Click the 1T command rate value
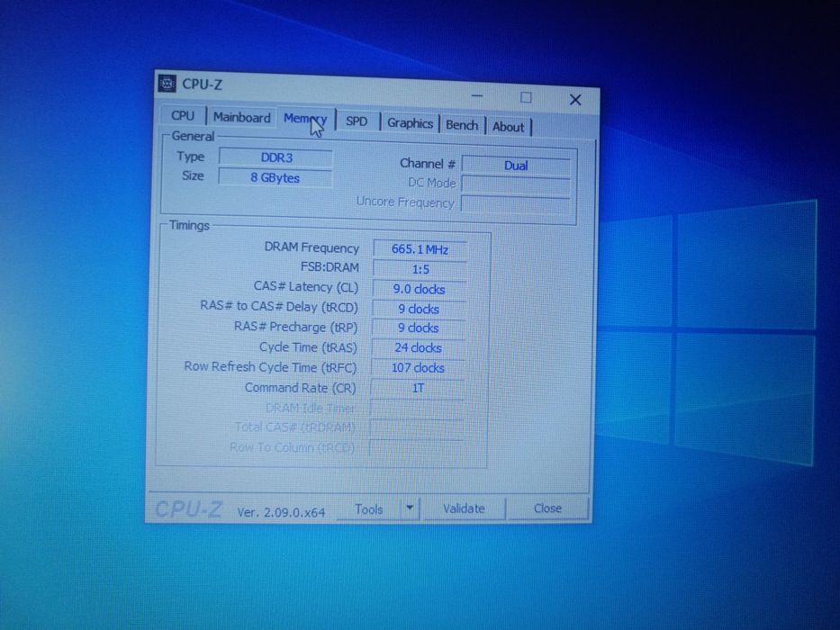The image size is (840, 630). (418, 388)
